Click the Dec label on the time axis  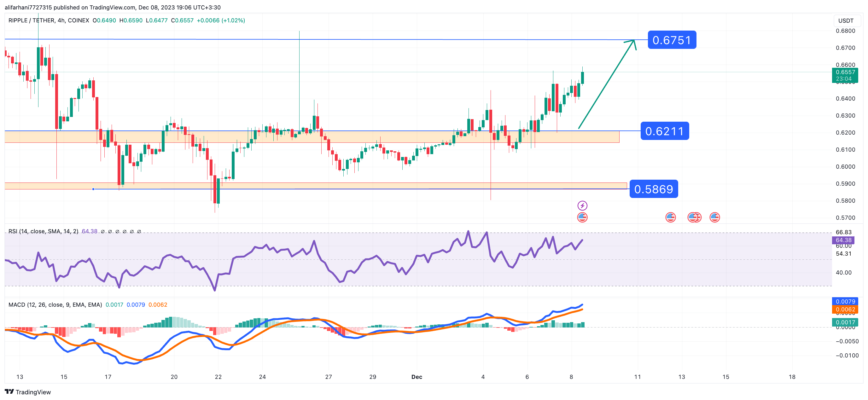click(x=417, y=377)
